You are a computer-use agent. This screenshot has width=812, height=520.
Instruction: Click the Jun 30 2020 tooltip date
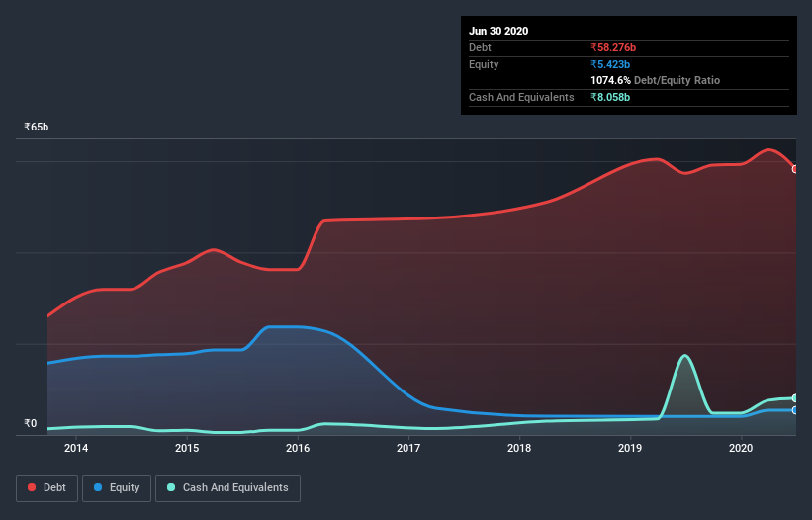pyautogui.click(x=498, y=31)
